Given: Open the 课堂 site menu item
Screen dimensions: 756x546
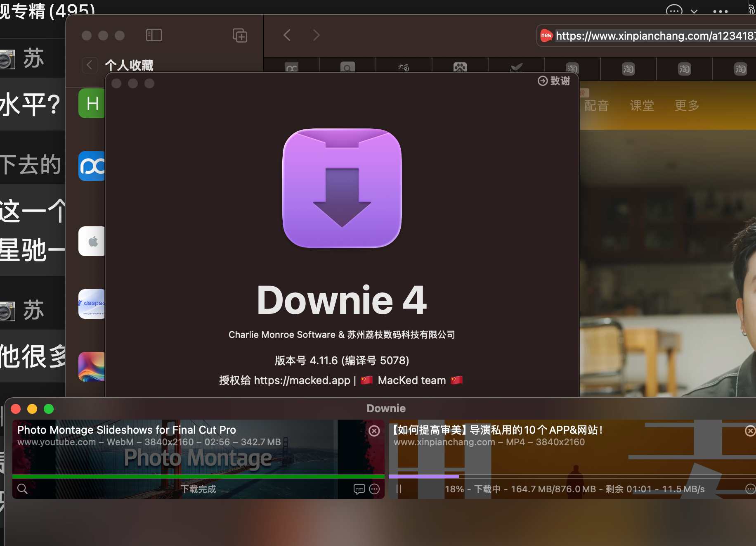Looking at the screenshot, I should coord(642,106).
